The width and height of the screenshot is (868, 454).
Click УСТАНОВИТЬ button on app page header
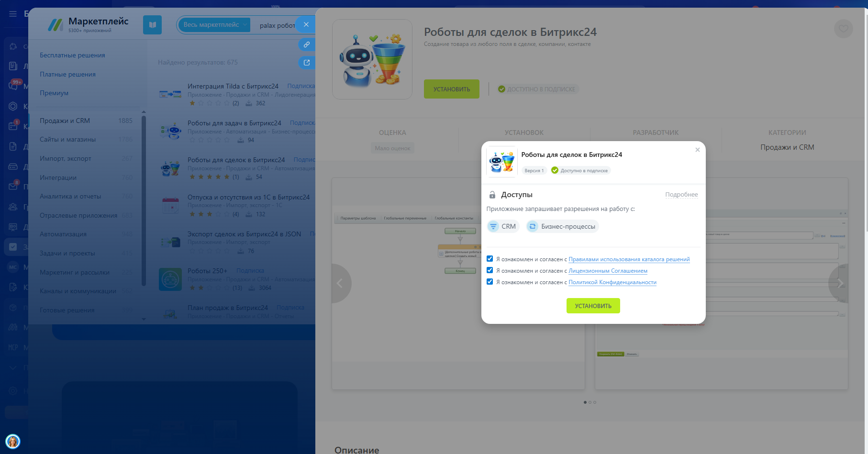tap(452, 89)
